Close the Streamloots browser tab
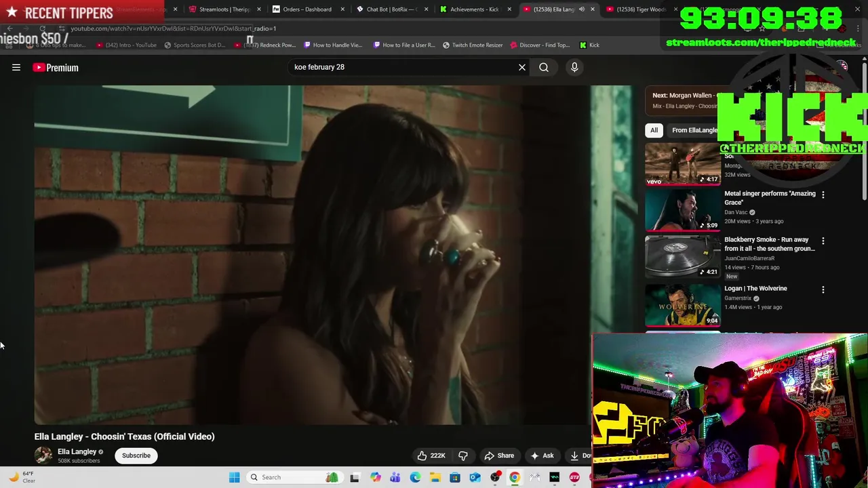Screen dimensions: 868x488 pos(259,9)
